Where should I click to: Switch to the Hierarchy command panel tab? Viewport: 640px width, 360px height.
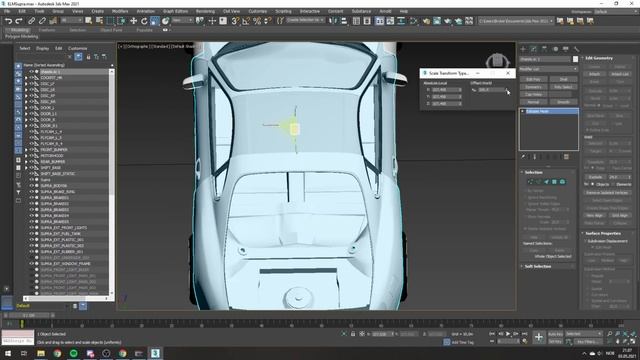544,49
